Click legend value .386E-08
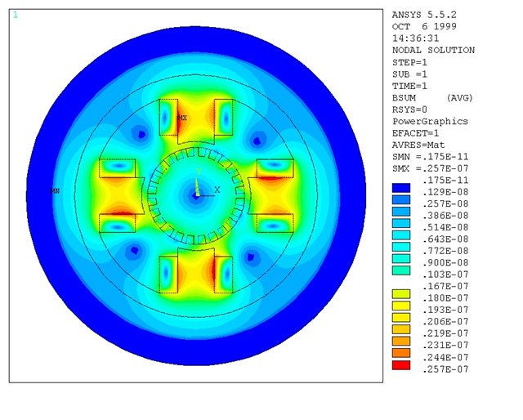Image resolution: width=523 pixels, height=420 pixels. pyautogui.click(x=445, y=216)
